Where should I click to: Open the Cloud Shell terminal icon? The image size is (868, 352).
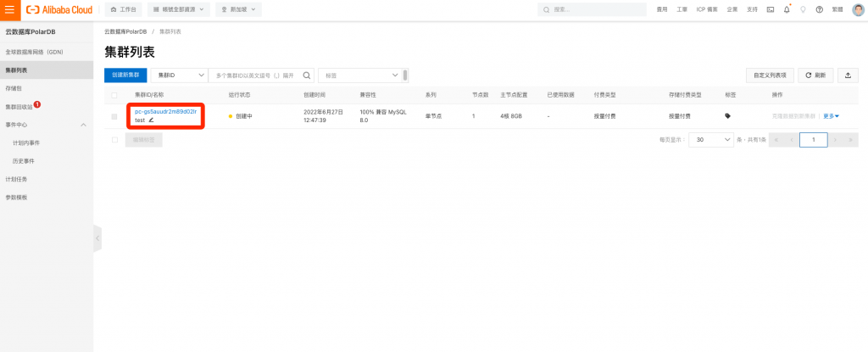pos(770,9)
